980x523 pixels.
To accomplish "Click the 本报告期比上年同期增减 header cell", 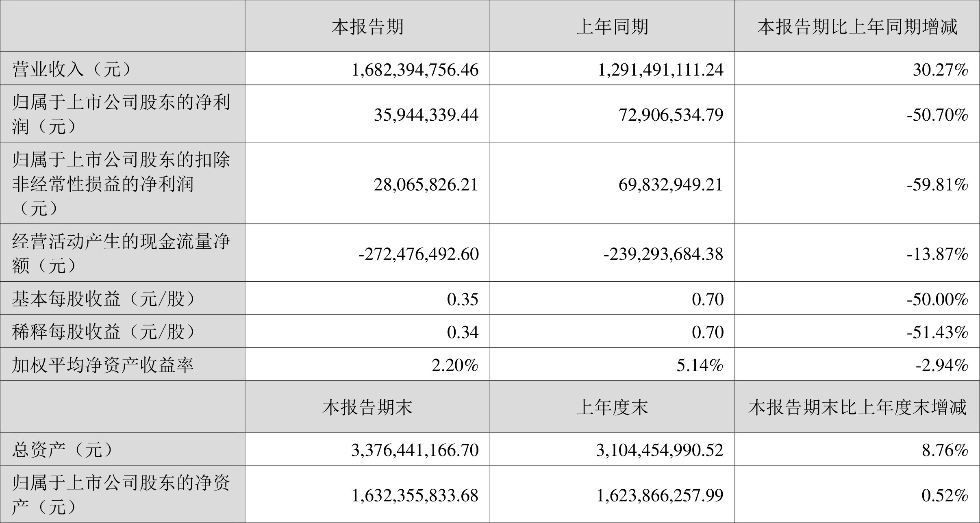I will tap(857, 26).
